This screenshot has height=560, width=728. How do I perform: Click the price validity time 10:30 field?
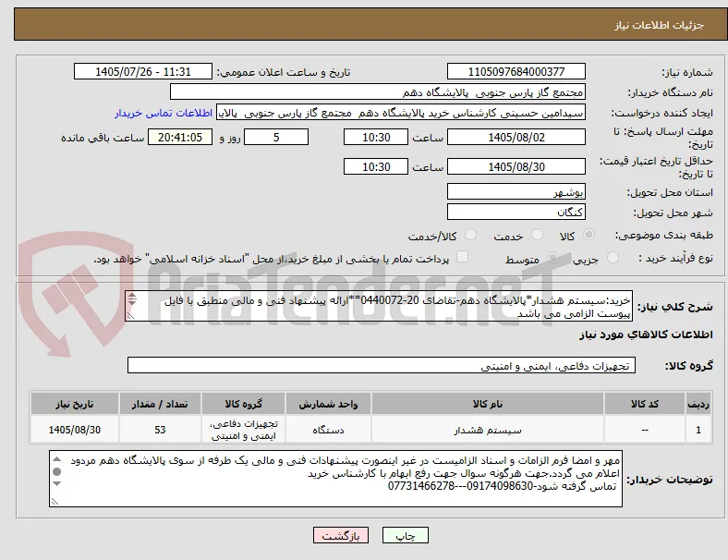pos(376,166)
